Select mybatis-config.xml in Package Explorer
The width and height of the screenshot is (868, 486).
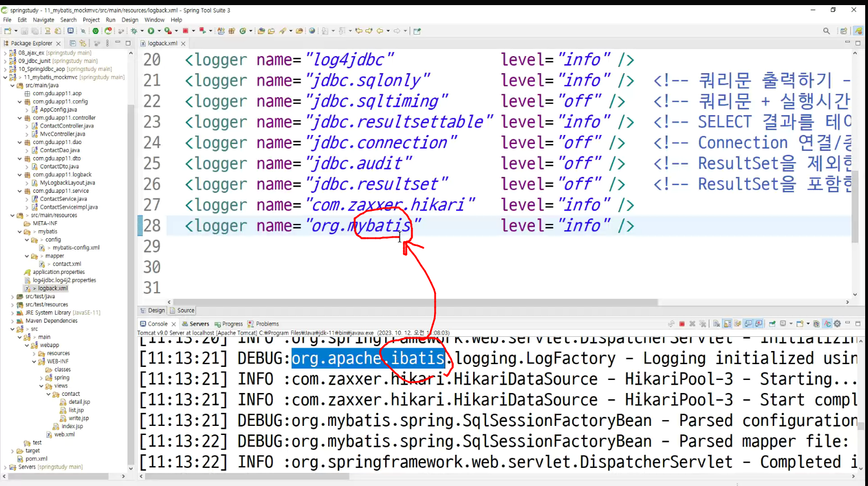click(76, 248)
